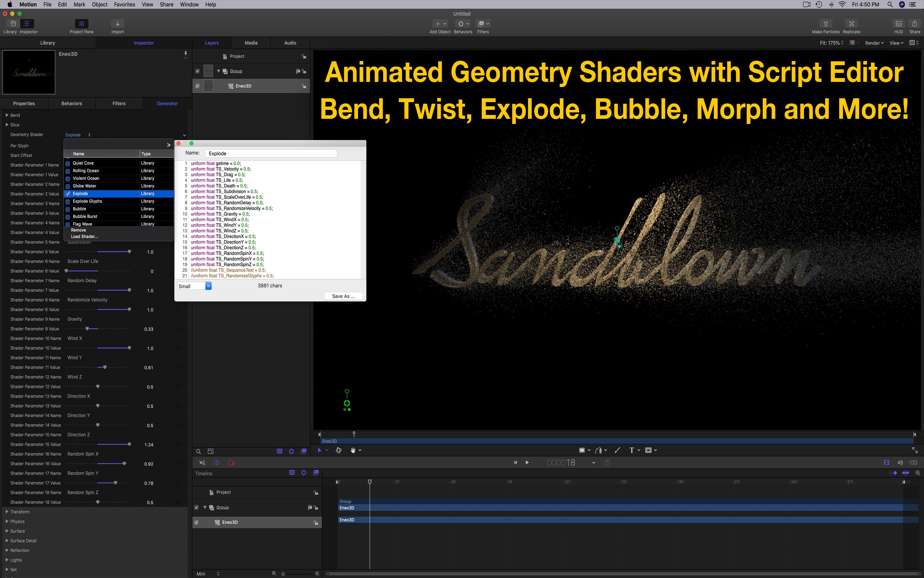
Task: Expand the Lights section
Action: coord(7,560)
